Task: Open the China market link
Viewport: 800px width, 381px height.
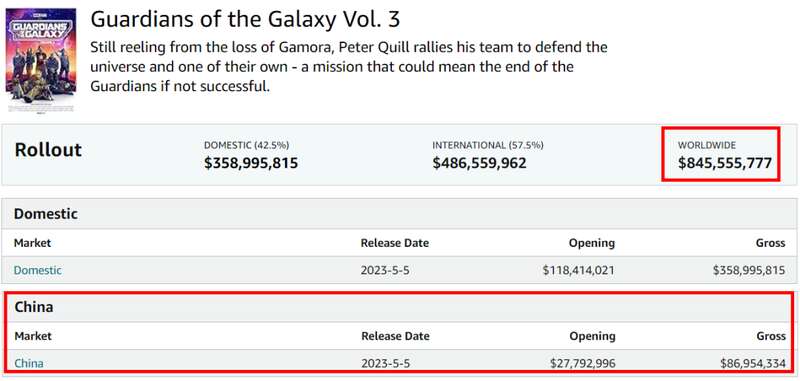Action: click(x=29, y=363)
